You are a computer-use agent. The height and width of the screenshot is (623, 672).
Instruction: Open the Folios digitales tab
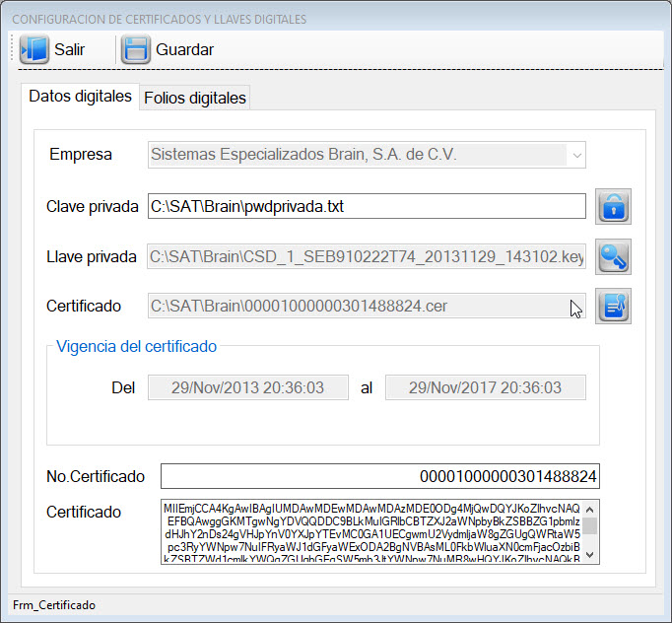pos(195,98)
